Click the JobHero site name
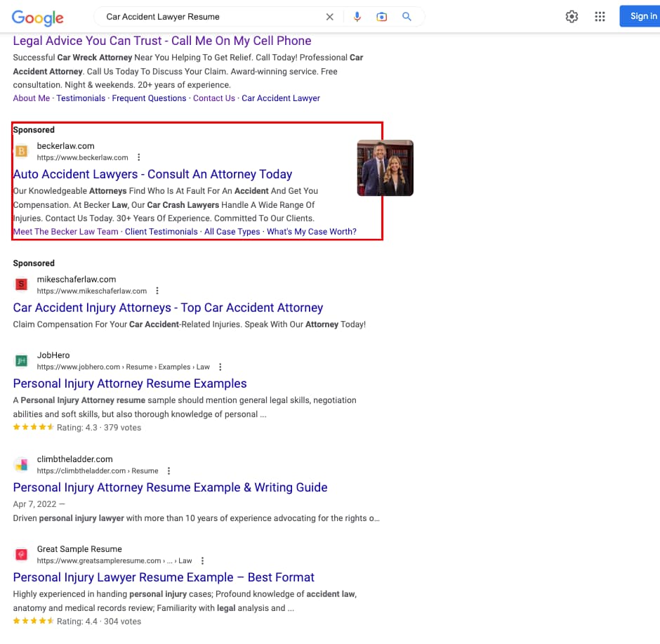Image resolution: width=660 pixels, height=644 pixels. coord(53,355)
